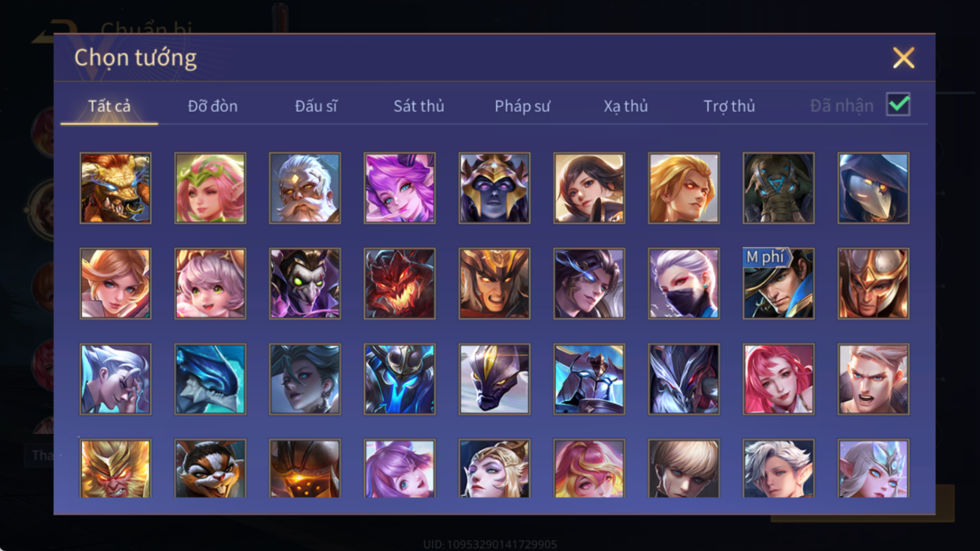Switch to the 'Đấu sĩ' tab
980x551 pixels.
click(316, 106)
